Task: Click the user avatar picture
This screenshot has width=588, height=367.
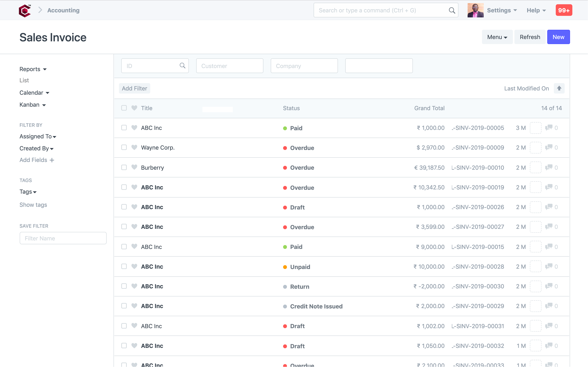Action: pyautogui.click(x=475, y=10)
